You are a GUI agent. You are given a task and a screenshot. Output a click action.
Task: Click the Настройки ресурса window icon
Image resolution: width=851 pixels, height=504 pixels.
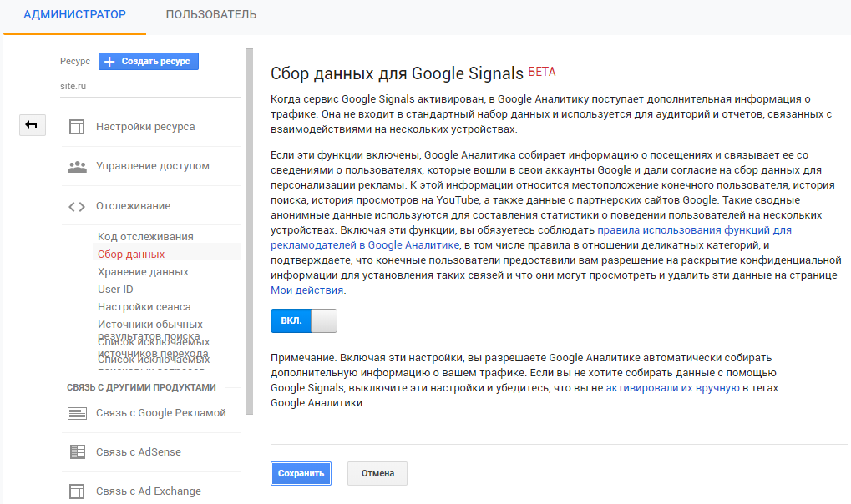coord(77,127)
